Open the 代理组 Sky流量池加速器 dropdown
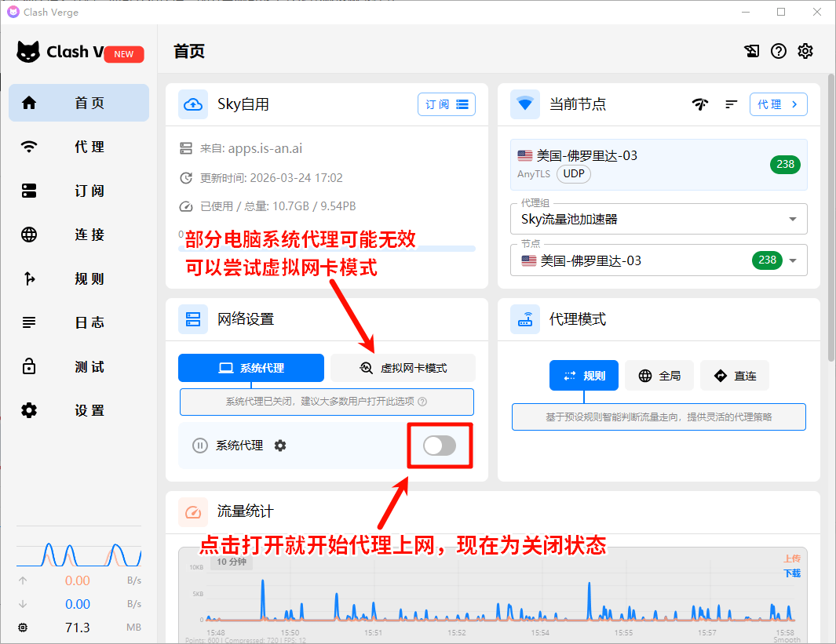836x644 pixels. [x=658, y=219]
